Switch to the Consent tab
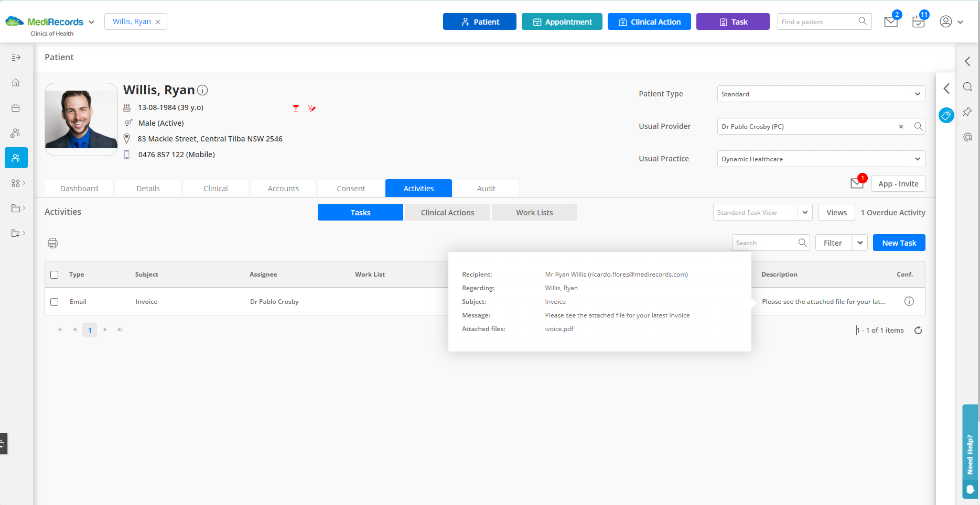 click(x=351, y=189)
